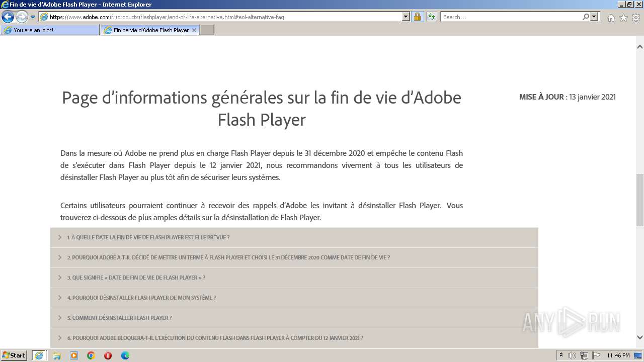
Task: Click the search magnifier icon
Action: 586,17
